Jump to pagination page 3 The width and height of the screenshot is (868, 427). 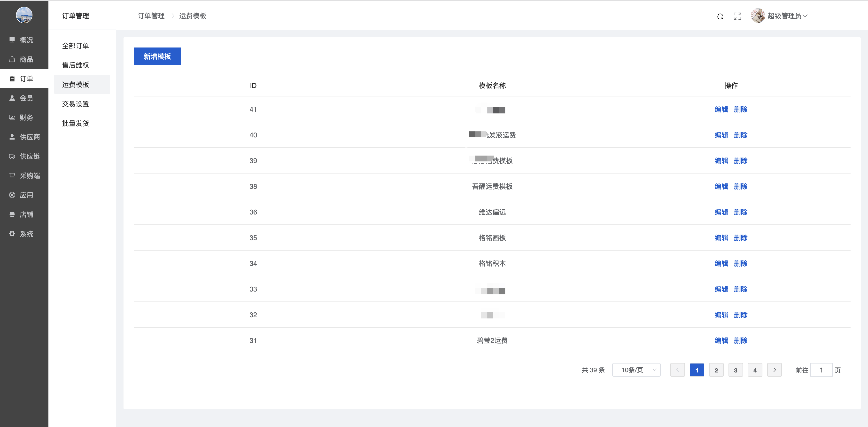736,370
